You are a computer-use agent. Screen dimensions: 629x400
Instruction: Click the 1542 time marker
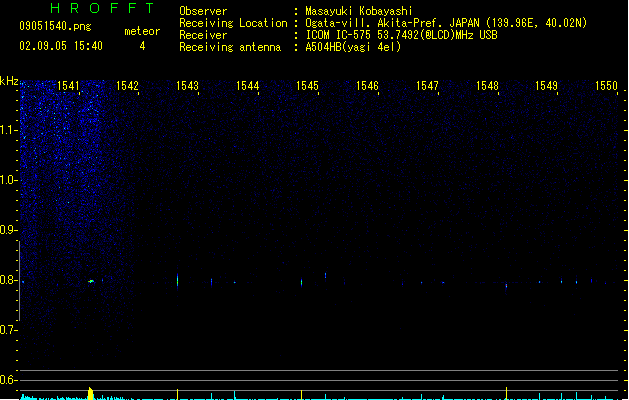127,86
